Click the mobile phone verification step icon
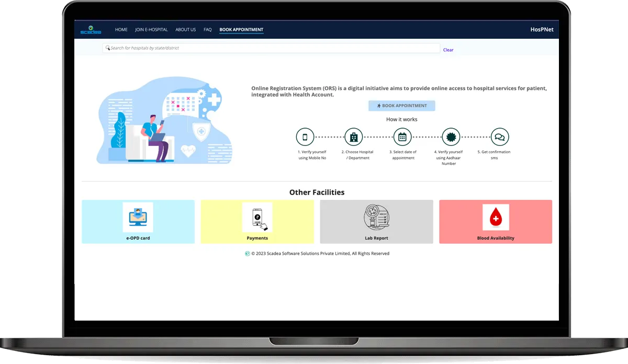 (x=305, y=137)
